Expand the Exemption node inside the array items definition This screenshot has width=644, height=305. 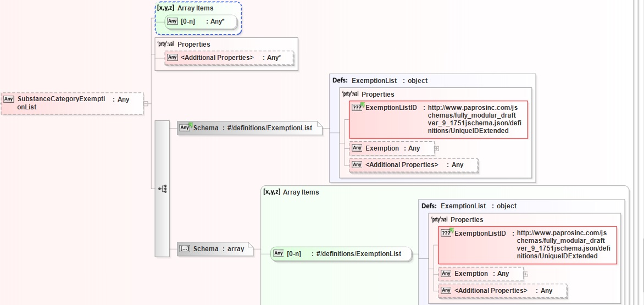[x=526, y=274]
